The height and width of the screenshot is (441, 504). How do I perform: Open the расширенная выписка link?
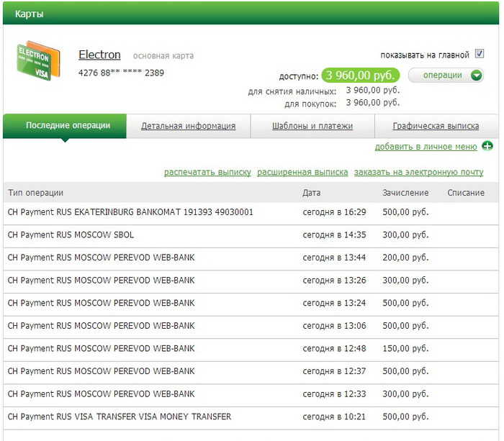[302, 173]
